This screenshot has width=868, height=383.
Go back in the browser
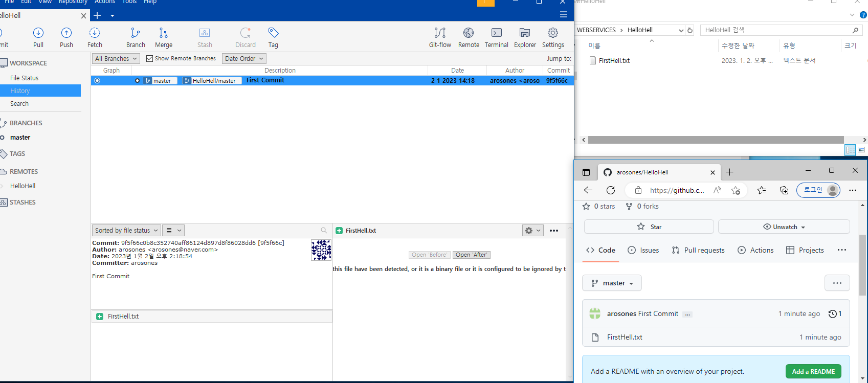pos(588,190)
